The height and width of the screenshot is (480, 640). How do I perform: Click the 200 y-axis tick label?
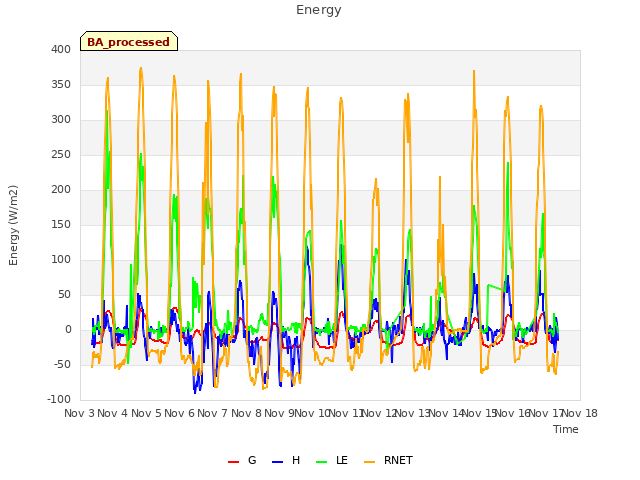(x=61, y=189)
